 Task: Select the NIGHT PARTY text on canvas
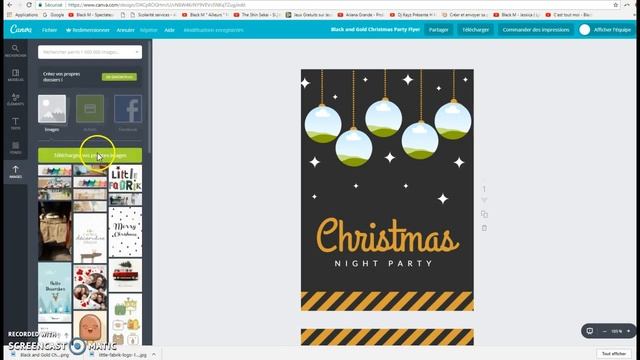[x=384, y=264]
